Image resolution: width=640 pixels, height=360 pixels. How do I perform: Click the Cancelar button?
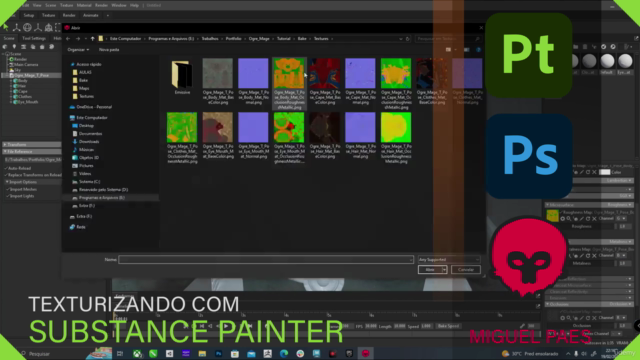click(466, 270)
